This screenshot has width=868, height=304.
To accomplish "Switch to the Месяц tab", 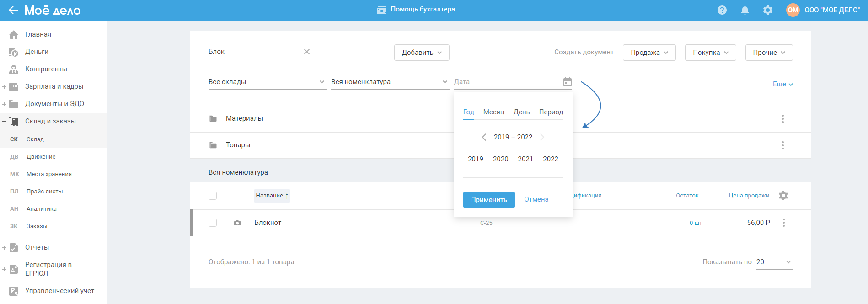I will [494, 112].
